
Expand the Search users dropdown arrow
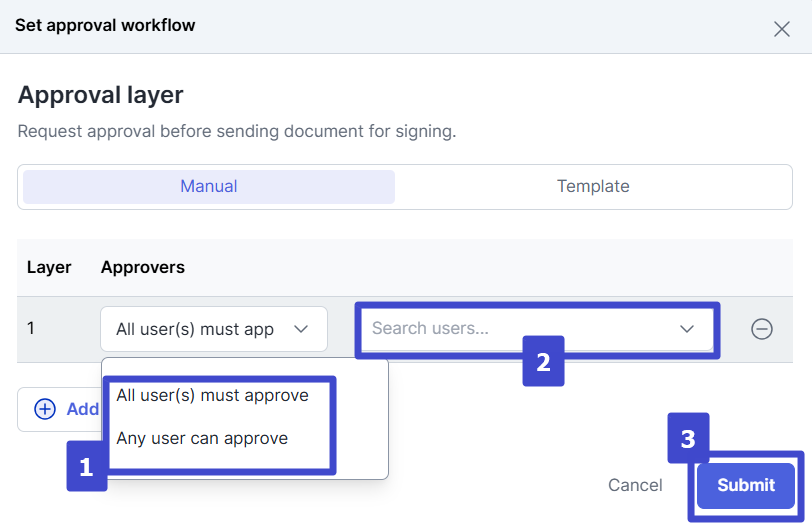pyautogui.click(x=687, y=329)
